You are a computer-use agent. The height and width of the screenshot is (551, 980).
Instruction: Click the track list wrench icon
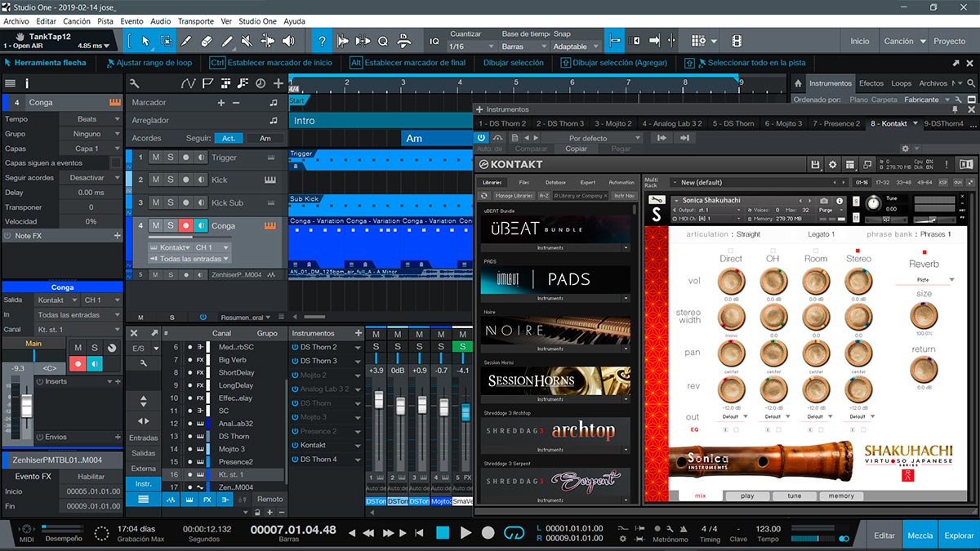tap(134, 83)
